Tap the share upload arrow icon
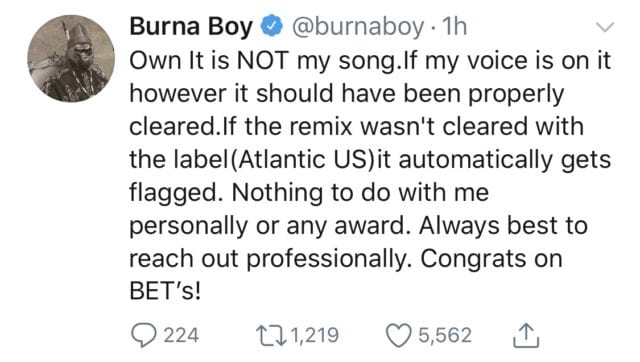Viewport: 640px width, 362px height. 526,335
